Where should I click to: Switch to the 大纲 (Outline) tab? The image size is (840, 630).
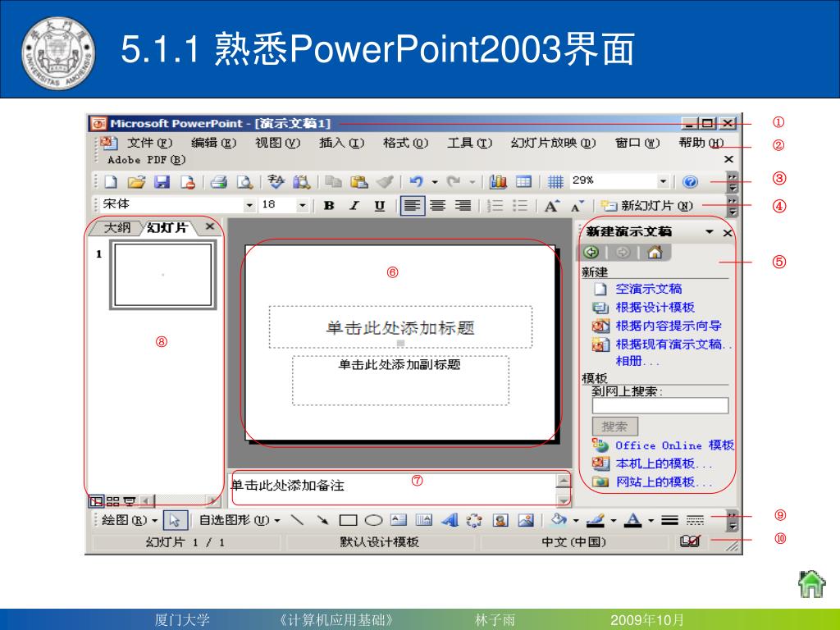116,228
